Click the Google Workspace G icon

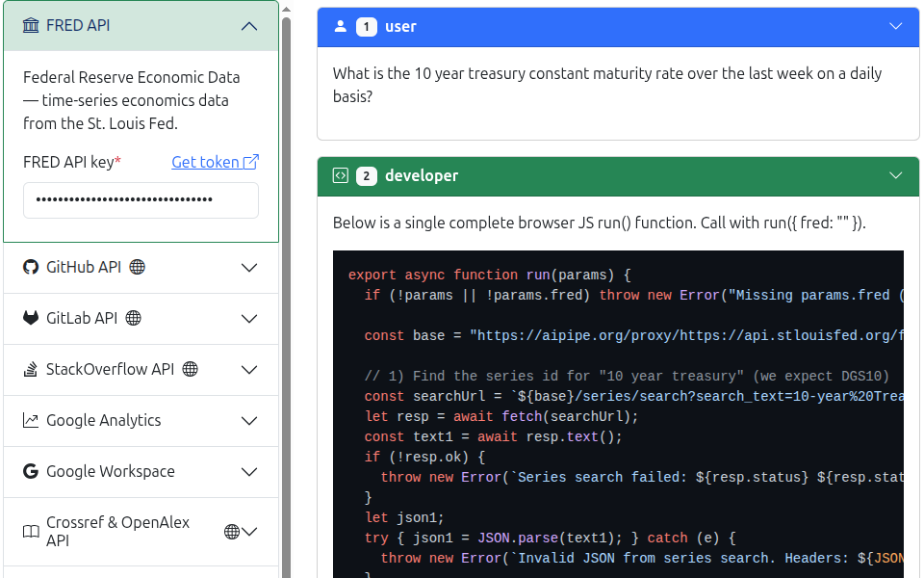tap(29, 471)
